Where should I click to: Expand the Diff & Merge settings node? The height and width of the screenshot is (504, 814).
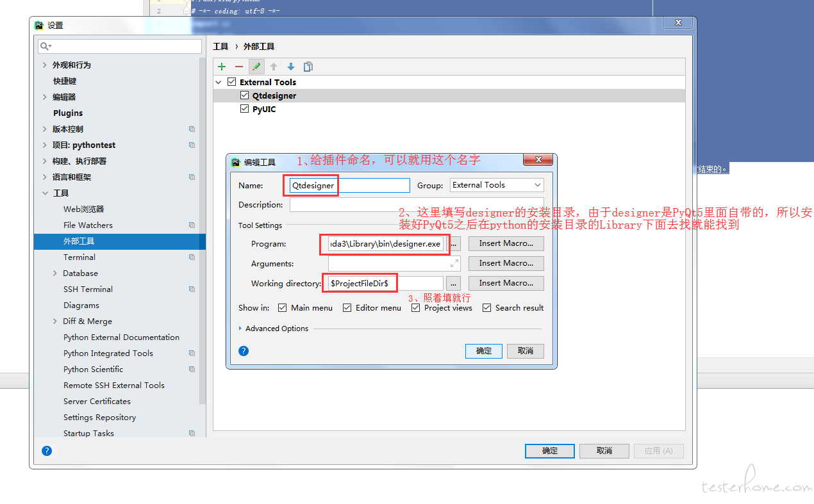(55, 321)
